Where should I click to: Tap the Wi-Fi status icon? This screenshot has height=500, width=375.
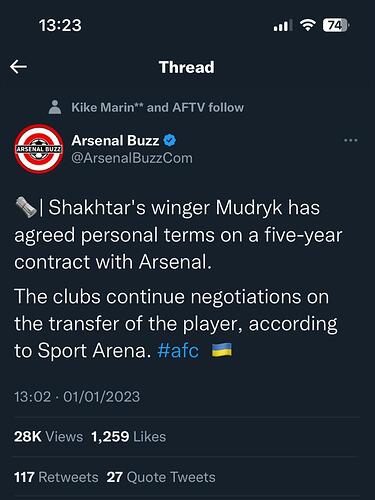click(308, 25)
